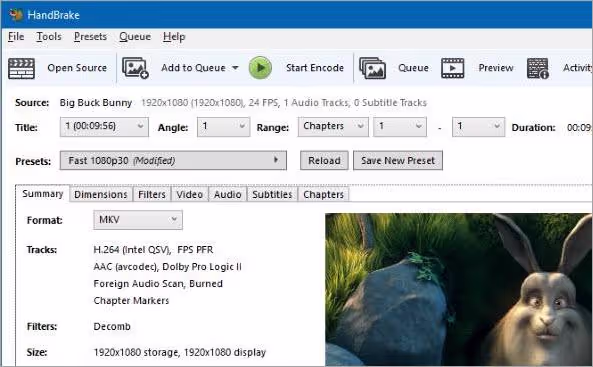Image resolution: width=593 pixels, height=367 pixels.
Task: Open the Presets menu
Action: pos(90,37)
